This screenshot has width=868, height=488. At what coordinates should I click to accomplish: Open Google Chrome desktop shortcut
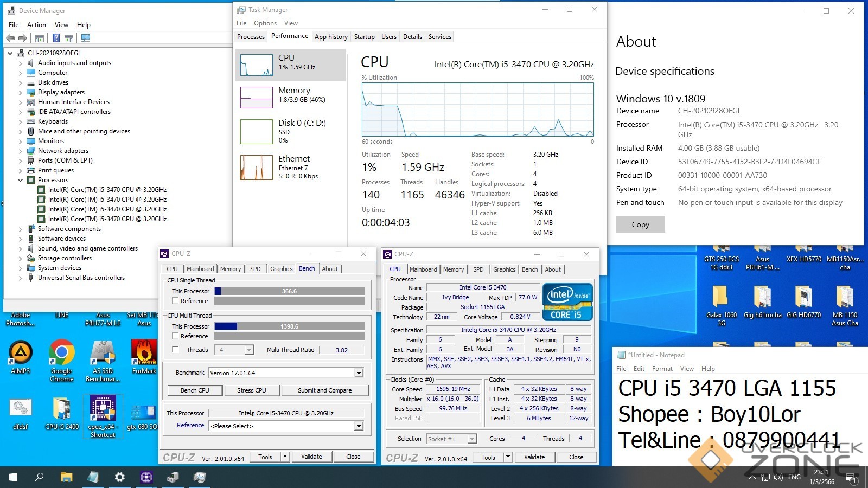[x=61, y=354]
